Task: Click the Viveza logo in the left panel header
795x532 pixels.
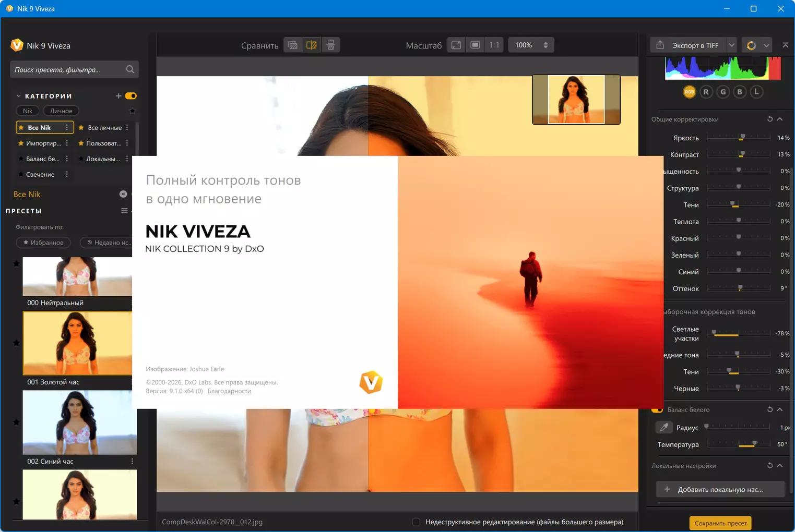Action: tap(17, 45)
